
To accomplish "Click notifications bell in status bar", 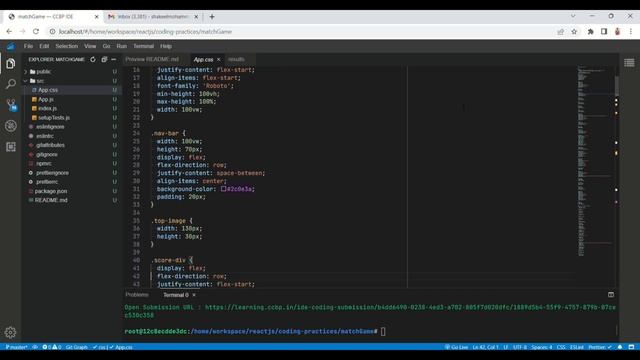I will 620,347.
